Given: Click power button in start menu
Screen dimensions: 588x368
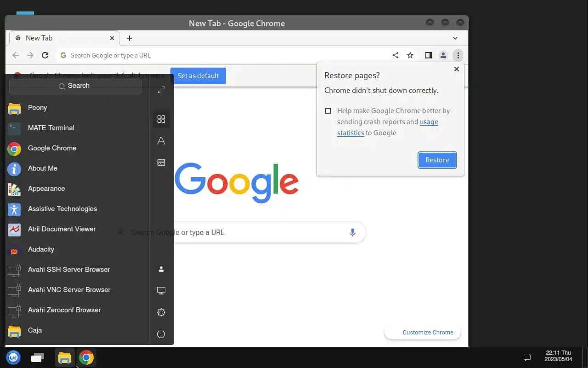Looking at the screenshot, I should 161,334.
